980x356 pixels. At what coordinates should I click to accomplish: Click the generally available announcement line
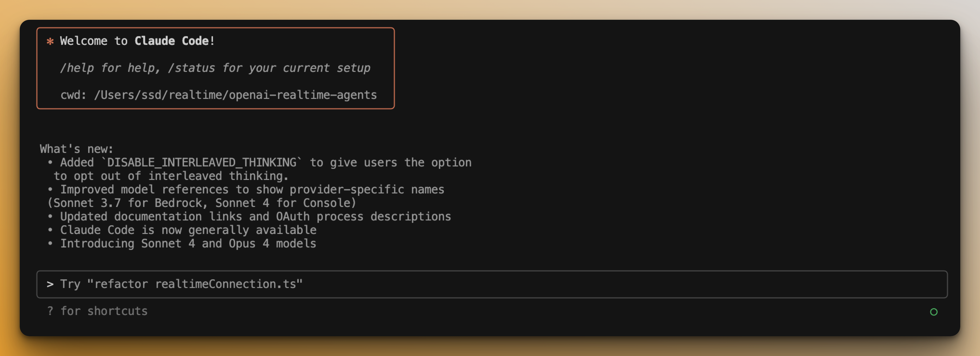[188, 230]
